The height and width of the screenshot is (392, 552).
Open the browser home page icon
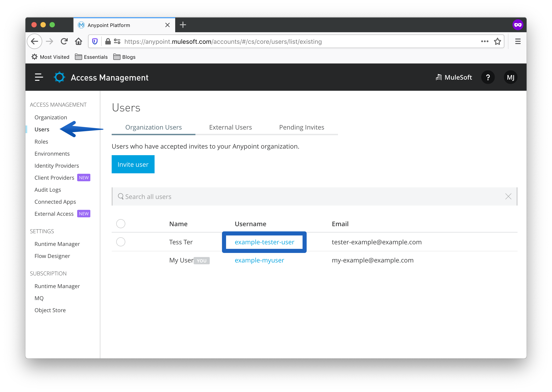tap(79, 42)
